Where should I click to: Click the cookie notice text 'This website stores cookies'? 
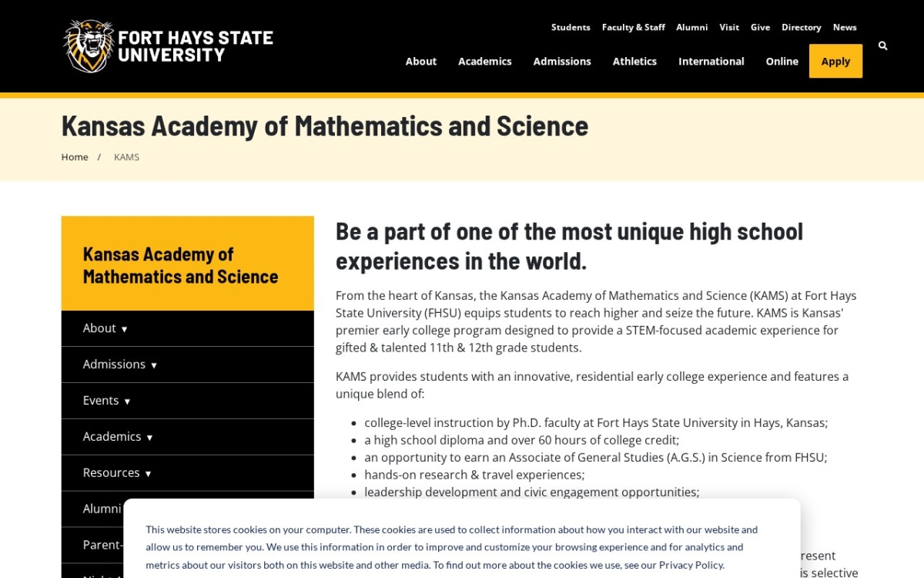(451, 547)
